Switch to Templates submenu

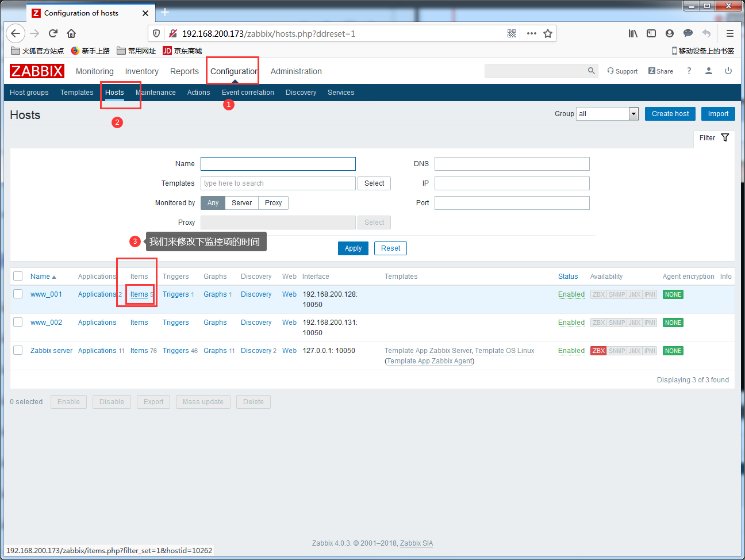[x=77, y=93]
